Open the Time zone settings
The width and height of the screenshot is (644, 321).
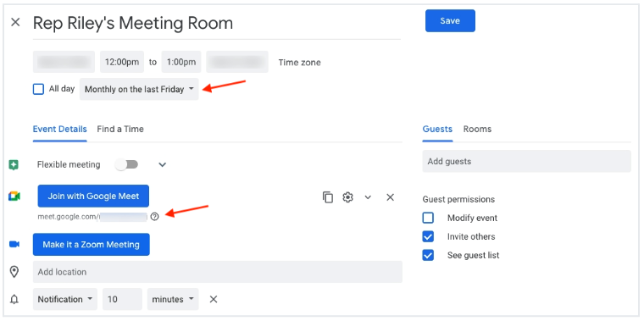(299, 63)
